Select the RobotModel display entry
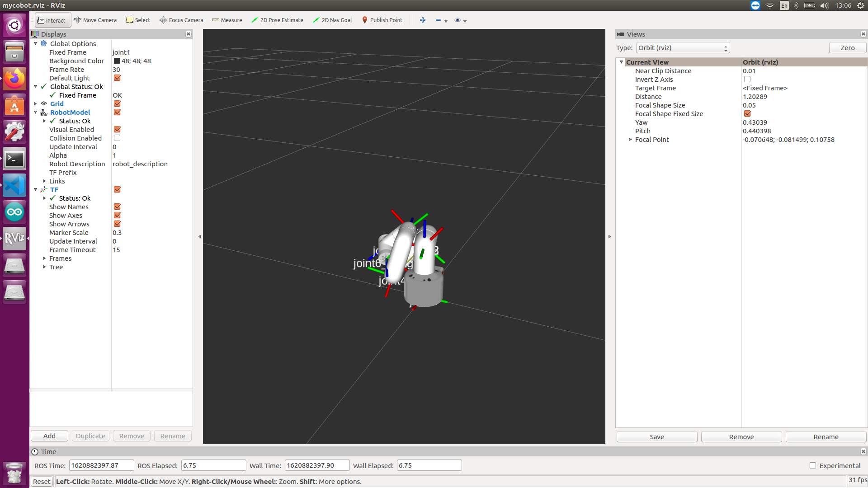This screenshot has height=488, width=868. tap(70, 113)
